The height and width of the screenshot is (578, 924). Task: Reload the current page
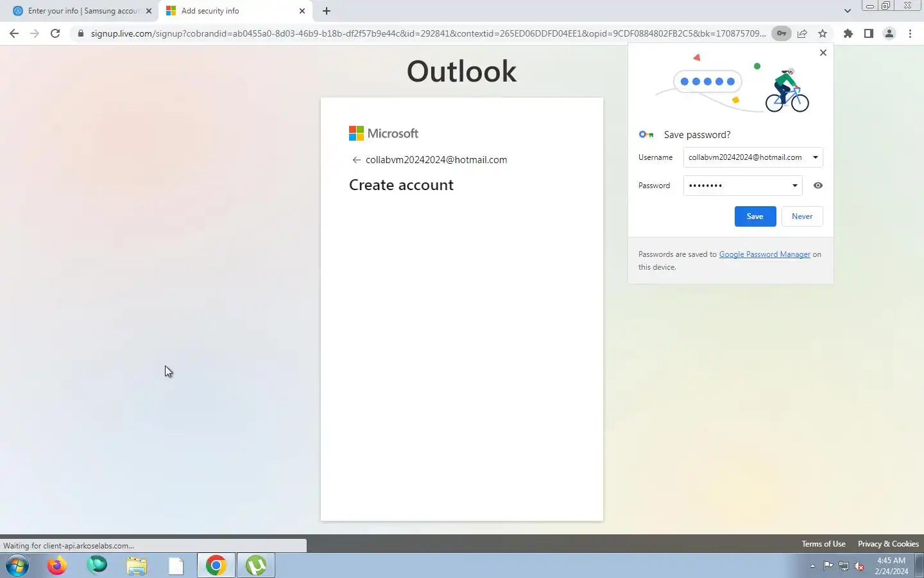tap(55, 33)
